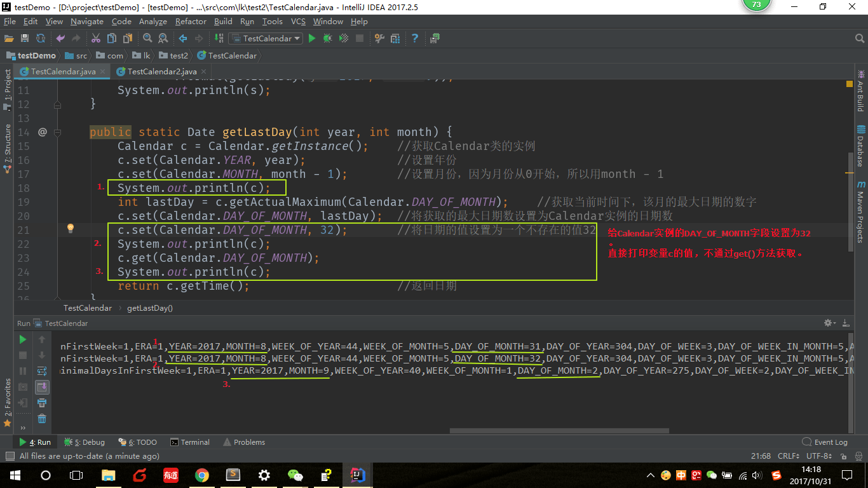This screenshot has height=488, width=868.
Task: Click the testDemo breadcrumb
Action: point(31,55)
